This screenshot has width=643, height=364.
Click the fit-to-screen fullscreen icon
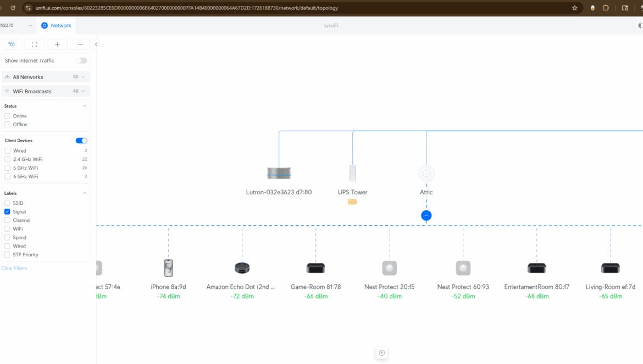tap(34, 44)
